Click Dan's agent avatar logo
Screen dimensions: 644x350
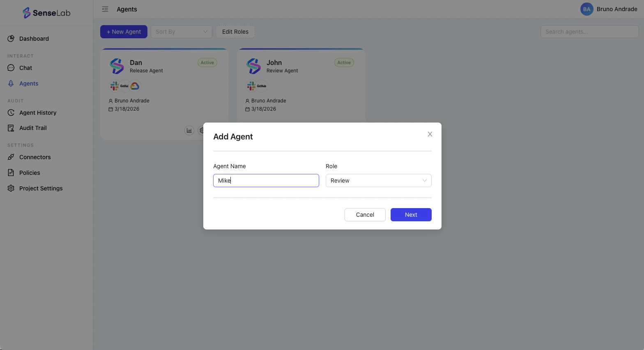pyautogui.click(x=117, y=66)
